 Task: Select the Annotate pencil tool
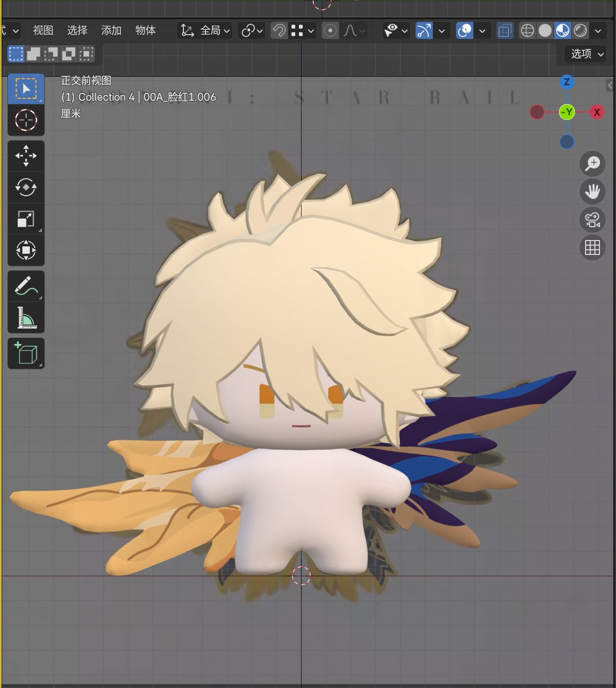point(26,286)
